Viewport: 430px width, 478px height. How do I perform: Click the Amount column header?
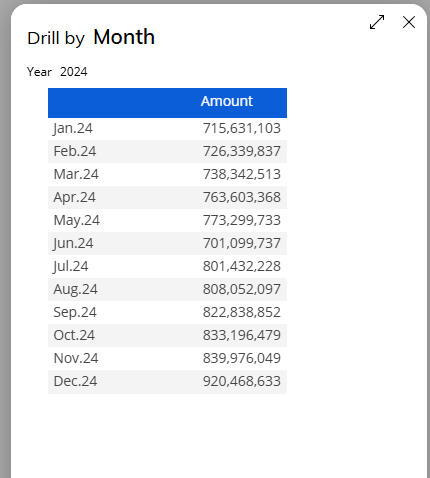click(x=227, y=101)
